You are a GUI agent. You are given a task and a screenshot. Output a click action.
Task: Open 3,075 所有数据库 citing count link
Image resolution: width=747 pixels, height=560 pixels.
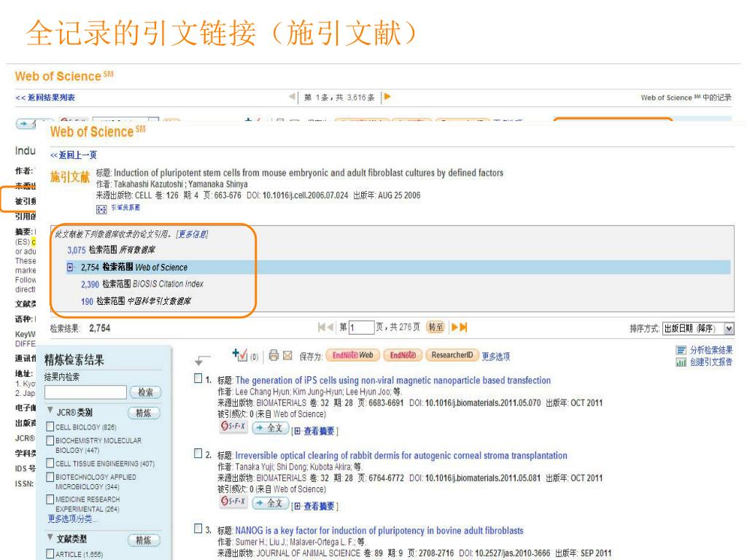pos(76,249)
